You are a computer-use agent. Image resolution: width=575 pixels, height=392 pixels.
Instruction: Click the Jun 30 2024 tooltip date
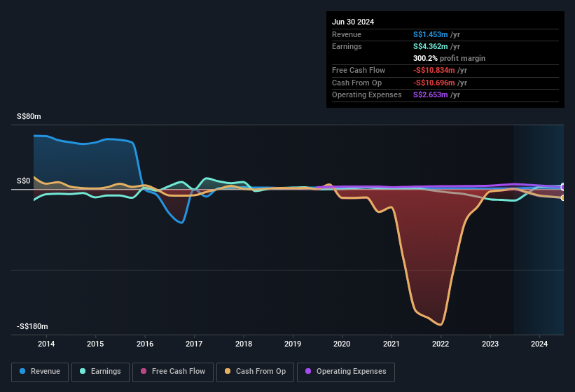[x=353, y=22]
